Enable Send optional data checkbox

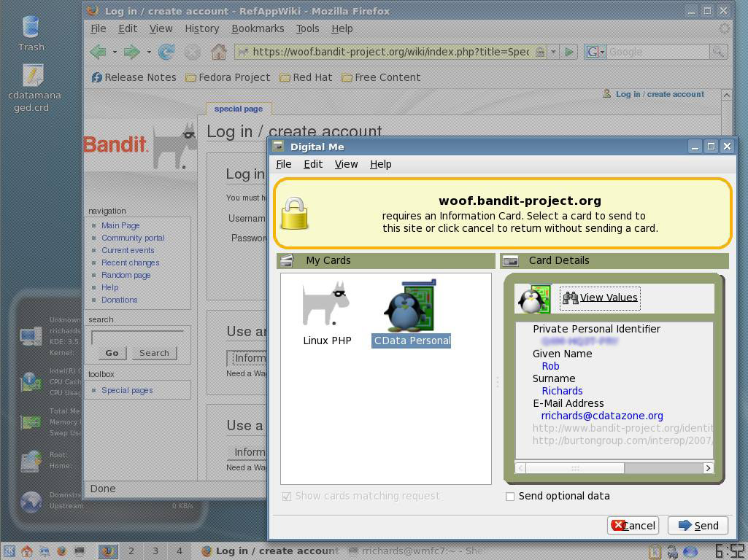click(510, 497)
